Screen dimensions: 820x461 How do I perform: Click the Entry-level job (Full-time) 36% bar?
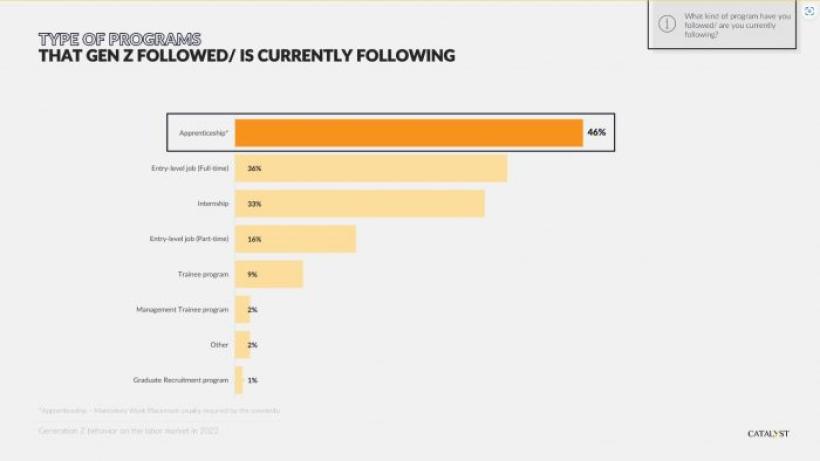coord(371,168)
